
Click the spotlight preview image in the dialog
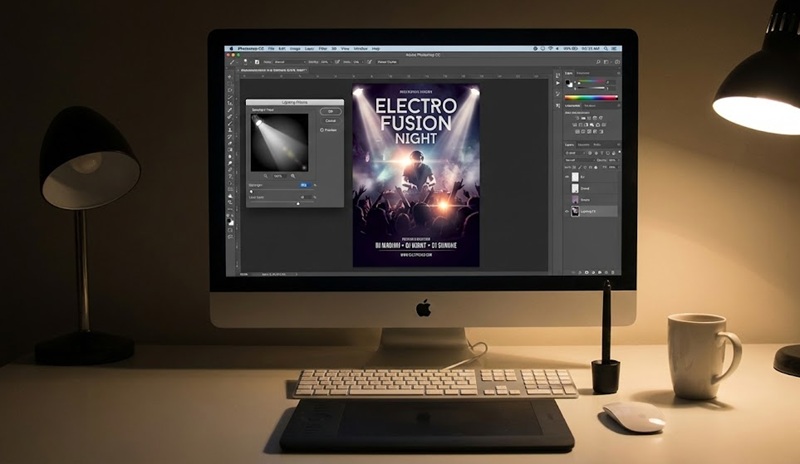(280, 142)
